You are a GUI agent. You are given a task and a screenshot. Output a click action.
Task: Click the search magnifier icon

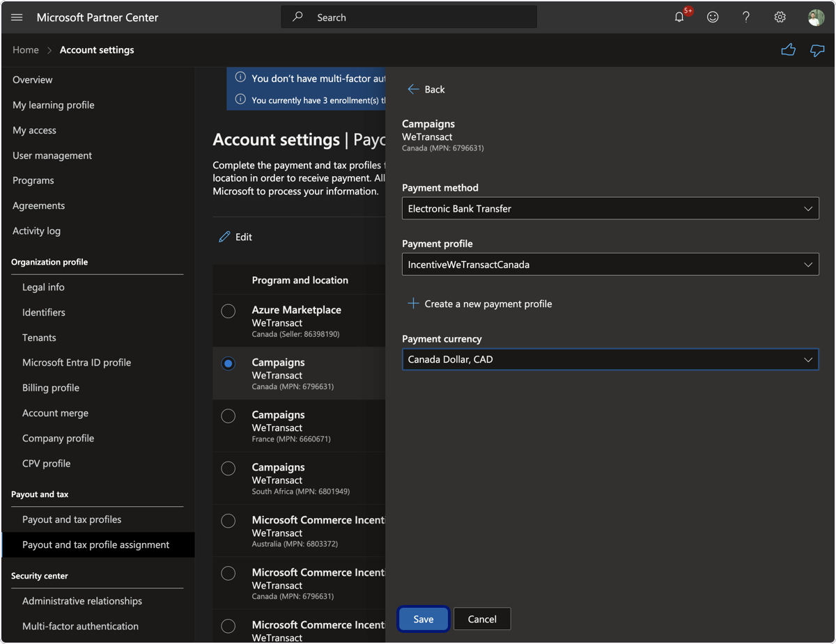pos(297,17)
